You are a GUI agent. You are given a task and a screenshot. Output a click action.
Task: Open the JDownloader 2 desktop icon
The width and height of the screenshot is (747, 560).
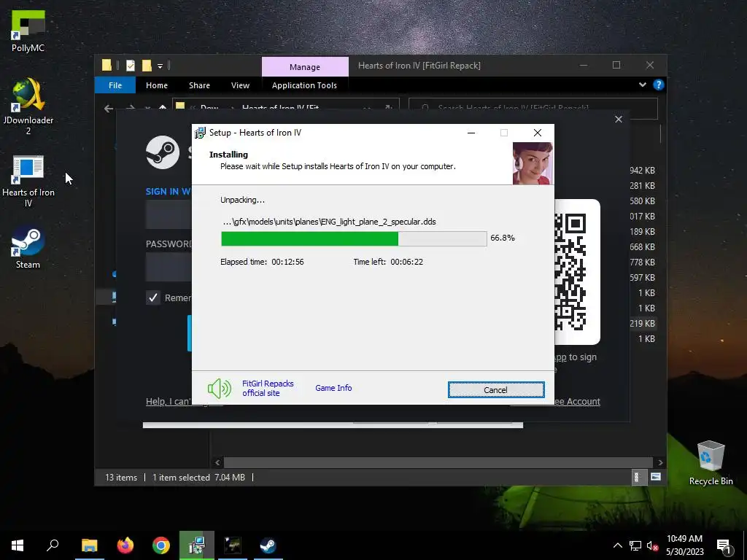pyautogui.click(x=28, y=106)
